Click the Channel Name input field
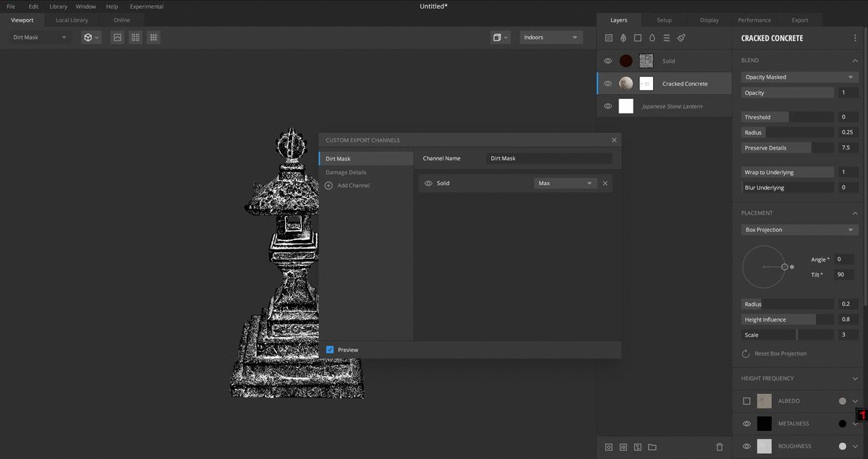 click(x=548, y=158)
